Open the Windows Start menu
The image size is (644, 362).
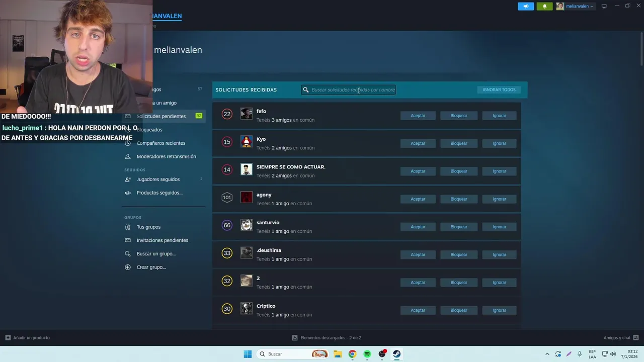point(248,354)
